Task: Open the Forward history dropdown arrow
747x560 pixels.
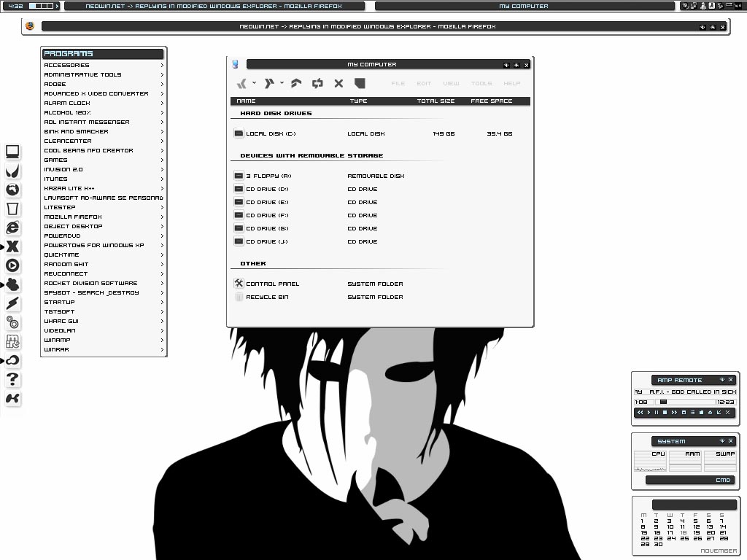Action: (282, 83)
